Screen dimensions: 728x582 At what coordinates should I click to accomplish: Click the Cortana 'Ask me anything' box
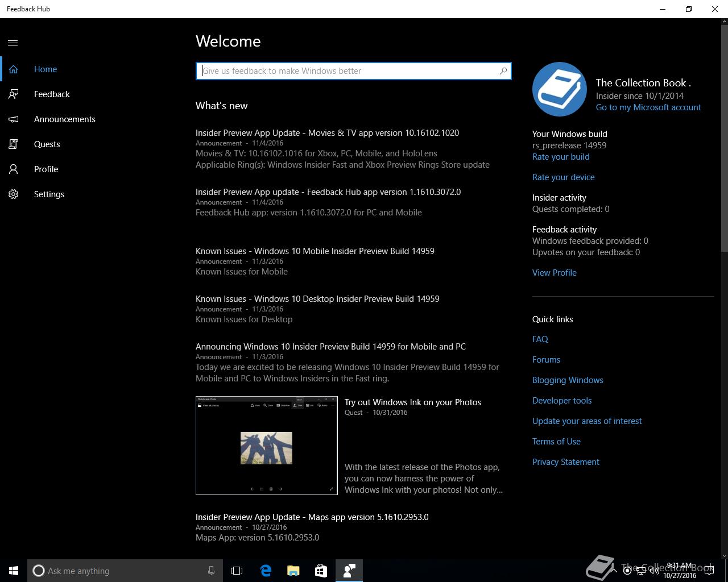tap(125, 571)
